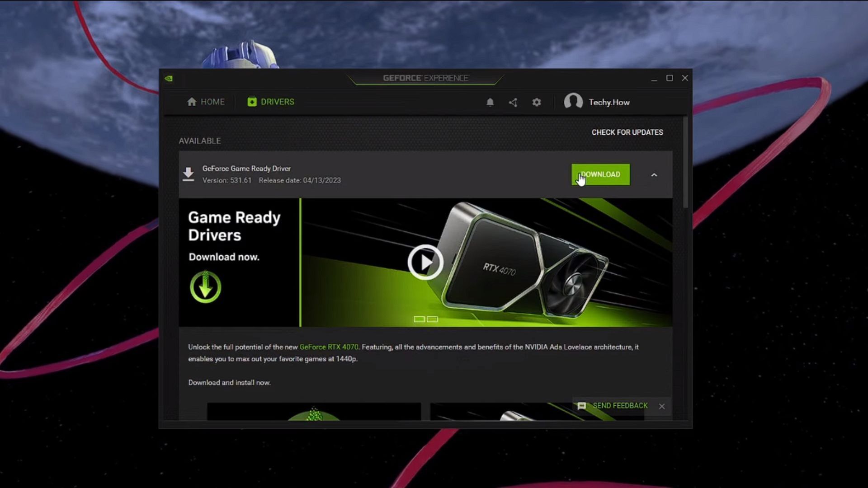This screenshot has width=868, height=488.
Task: Collapse the Game Ready Driver details
Action: (654, 175)
